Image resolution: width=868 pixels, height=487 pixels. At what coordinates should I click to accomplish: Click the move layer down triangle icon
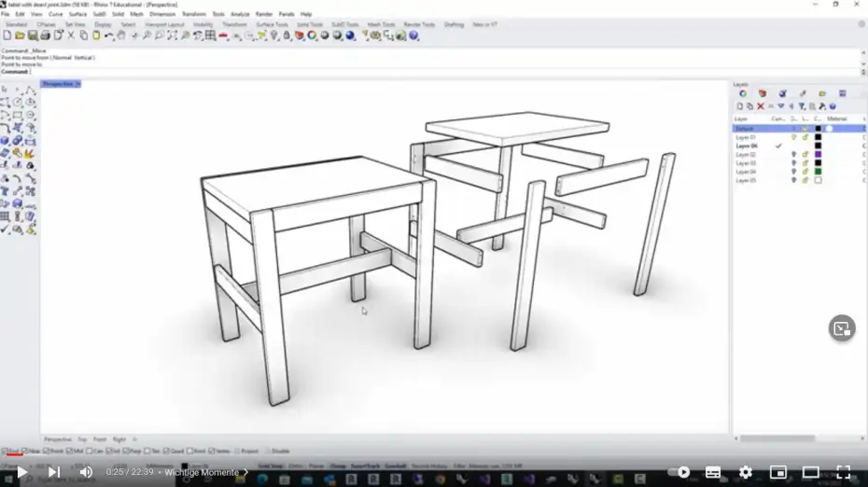click(781, 106)
